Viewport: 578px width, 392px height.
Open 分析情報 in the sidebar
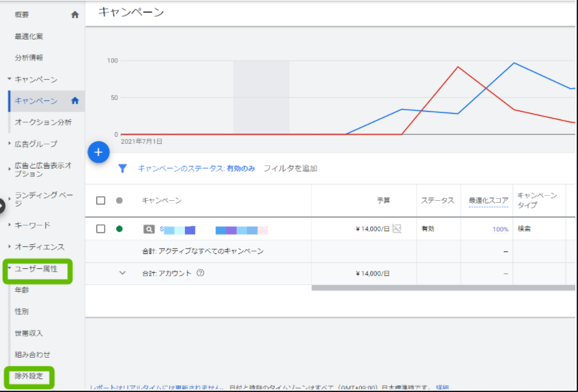[x=29, y=58]
